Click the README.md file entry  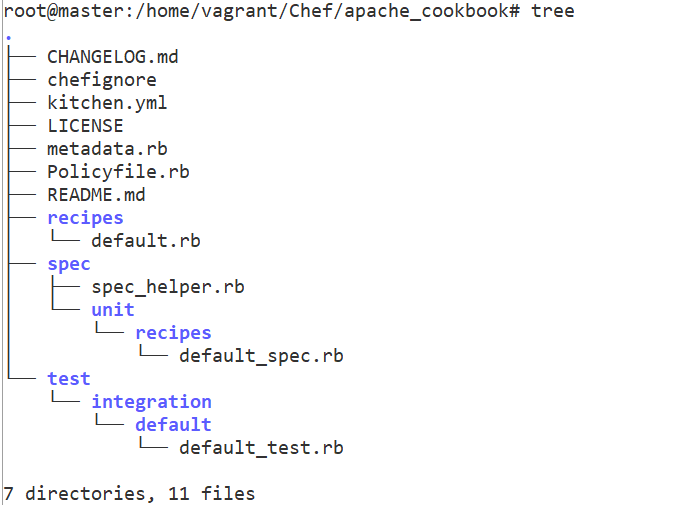(96, 195)
